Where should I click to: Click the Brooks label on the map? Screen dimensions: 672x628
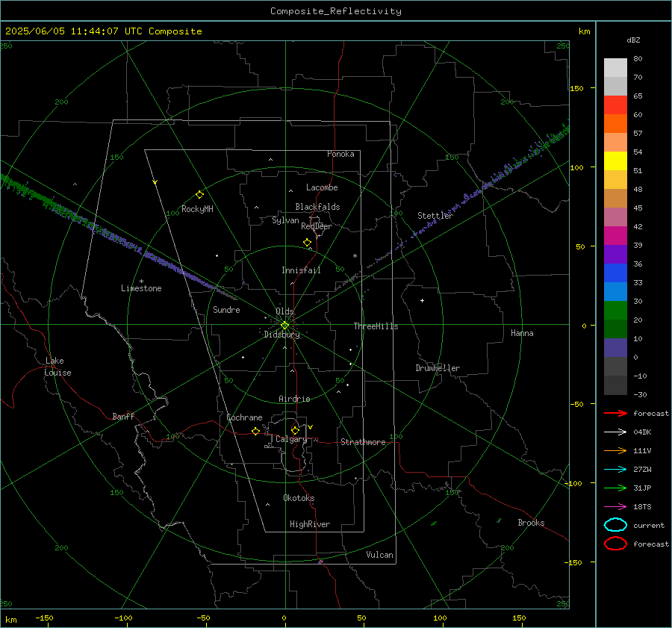[x=531, y=523]
